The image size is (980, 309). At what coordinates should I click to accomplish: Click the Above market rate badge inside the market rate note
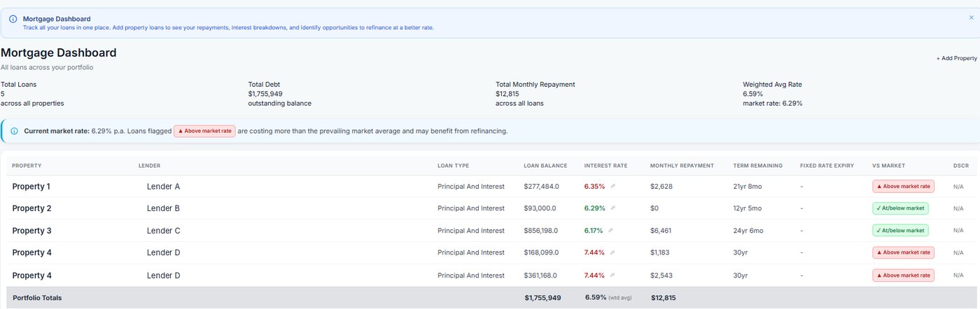(x=204, y=131)
